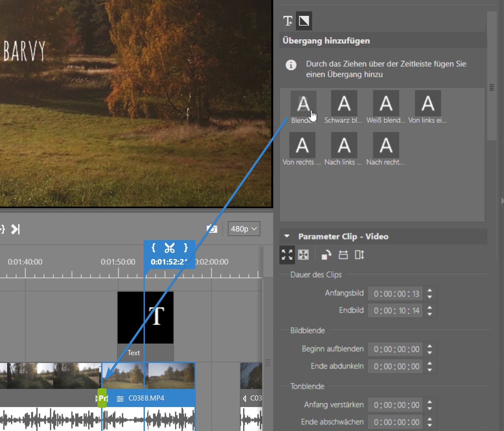Choose the 'Nach links ...' transition
504x431 pixels.
(344, 145)
